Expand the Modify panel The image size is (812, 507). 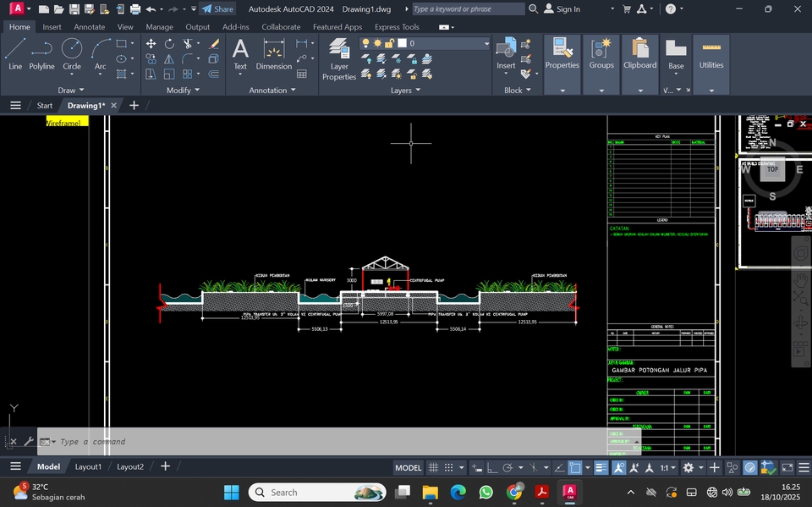click(x=183, y=90)
